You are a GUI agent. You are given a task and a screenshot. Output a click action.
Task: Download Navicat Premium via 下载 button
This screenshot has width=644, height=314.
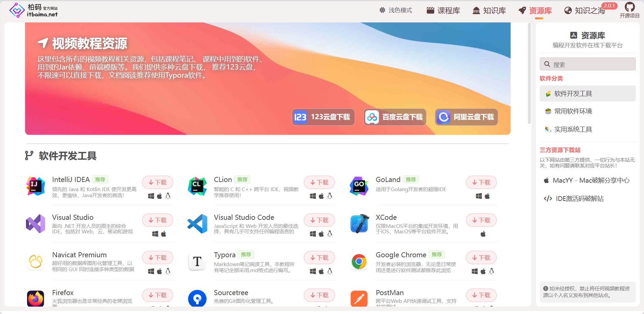pos(157,258)
